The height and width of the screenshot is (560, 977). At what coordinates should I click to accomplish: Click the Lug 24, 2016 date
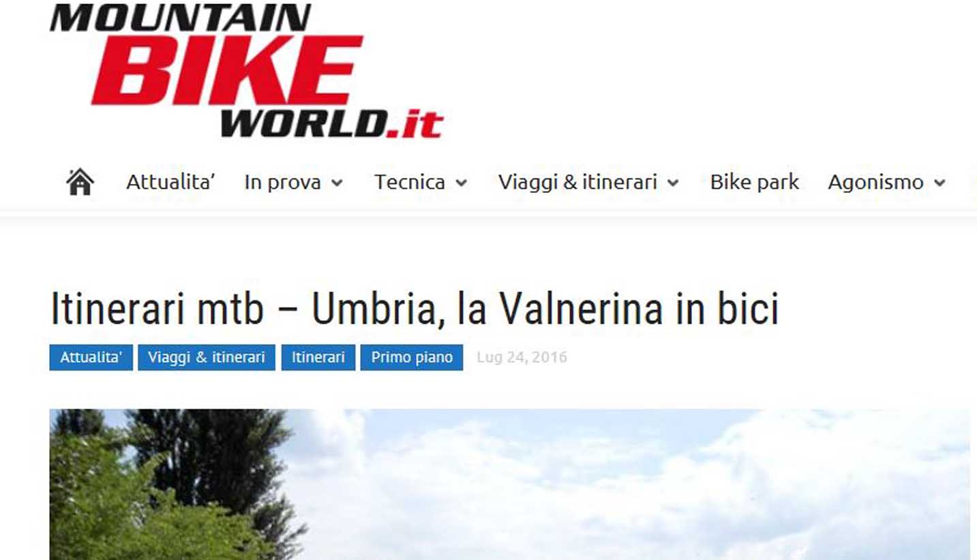[522, 358]
